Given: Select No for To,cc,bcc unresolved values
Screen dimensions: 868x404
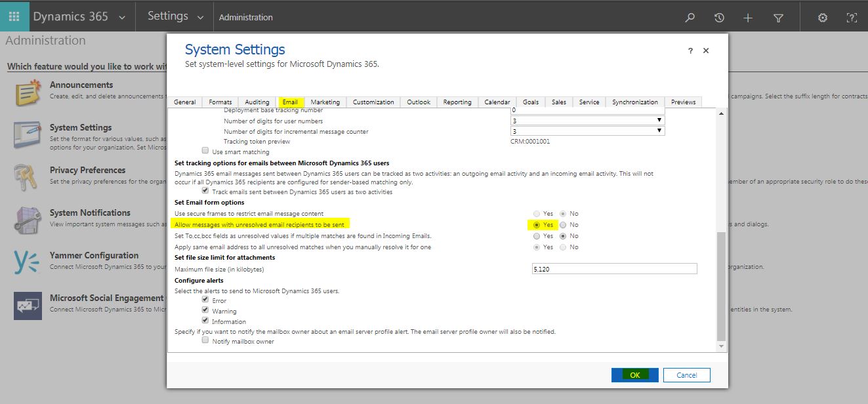Looking at the screenshot, I should (x=563, y=235).
